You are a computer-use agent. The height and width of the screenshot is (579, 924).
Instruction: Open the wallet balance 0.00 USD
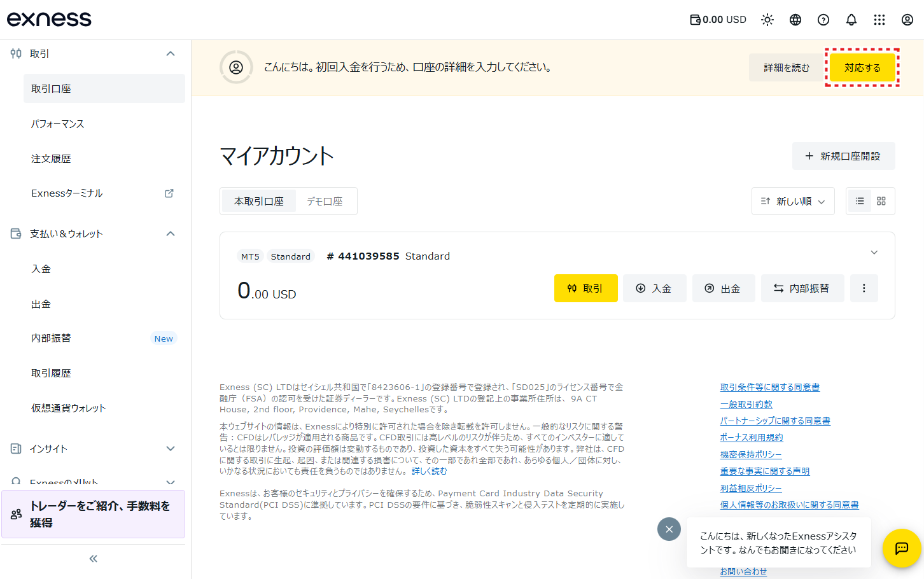click(718, 20)
